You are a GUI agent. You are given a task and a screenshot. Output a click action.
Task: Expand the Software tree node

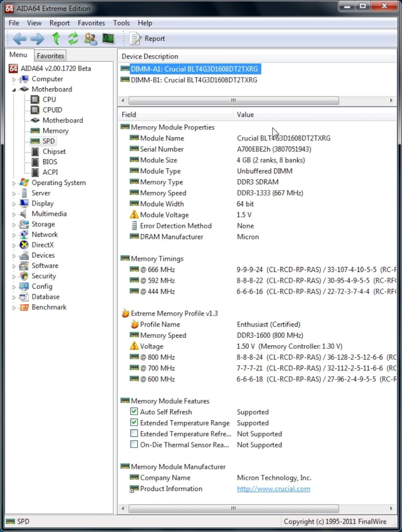pyautogui.click(x=14, y=266)
